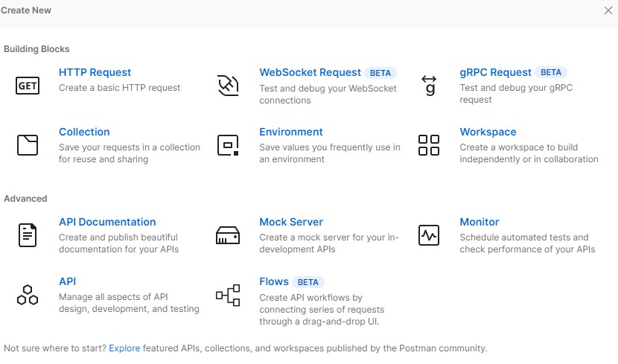Click the Monitor pulse icon

(x=429, y=235)
